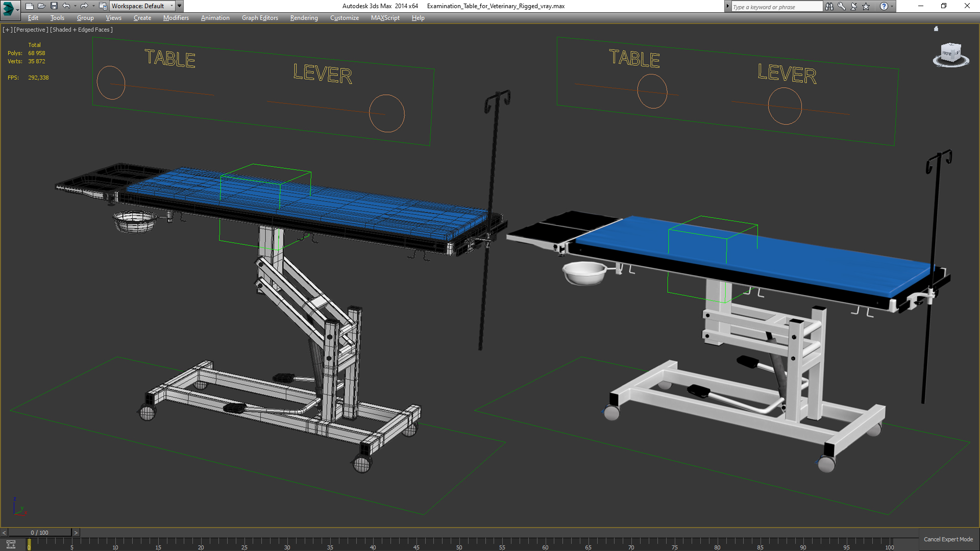
Task: Click the keyword or phrase search field
Action: 776,7
